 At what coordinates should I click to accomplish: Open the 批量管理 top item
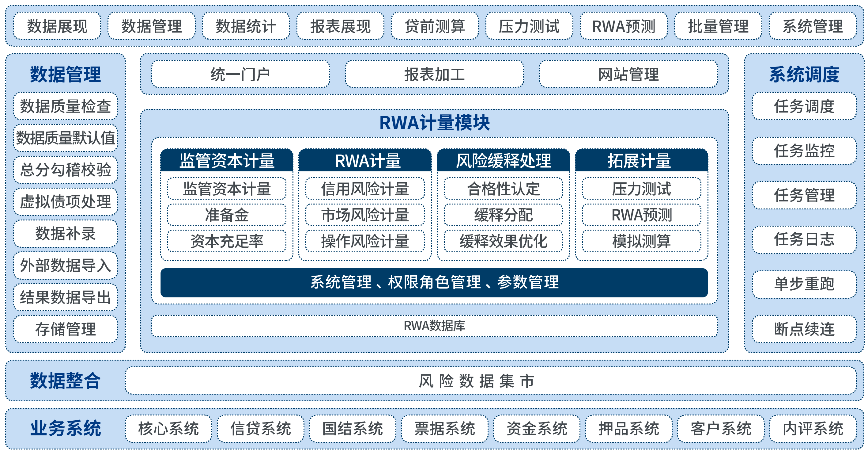pyautogui.click(x=718, y=26)
